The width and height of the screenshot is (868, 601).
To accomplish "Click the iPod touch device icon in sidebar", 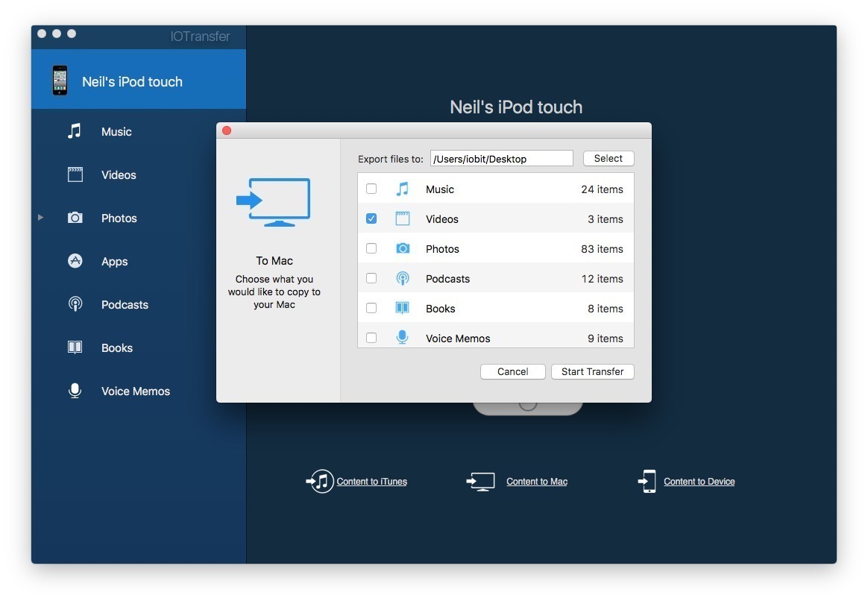I will pyautogui.click(x=60, y=81).
